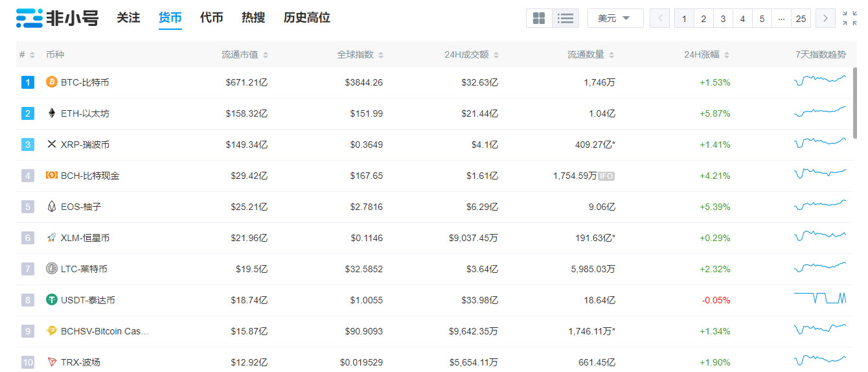
Task: Open USDT 7-day trend sparkline
Action: pos(820,298)
